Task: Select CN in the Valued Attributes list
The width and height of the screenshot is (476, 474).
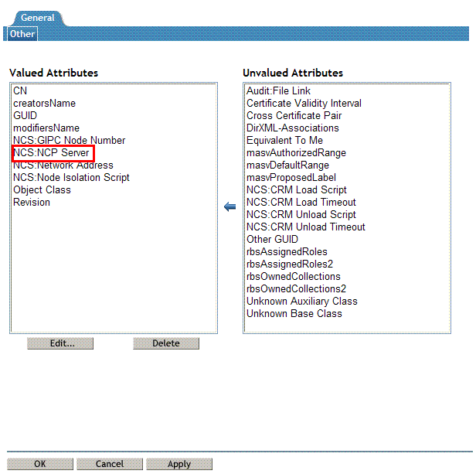Action: [20, 91]
